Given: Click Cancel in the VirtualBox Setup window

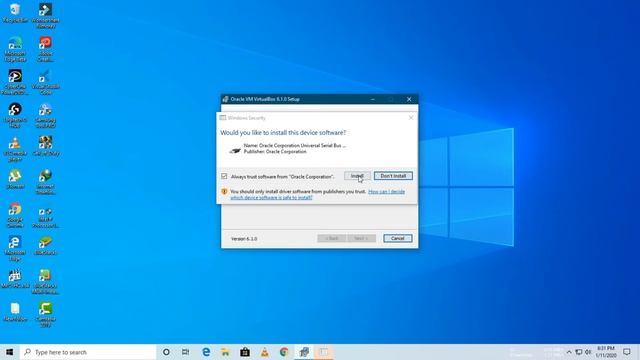Looking at the screenshot, I should tap(398, 238).
